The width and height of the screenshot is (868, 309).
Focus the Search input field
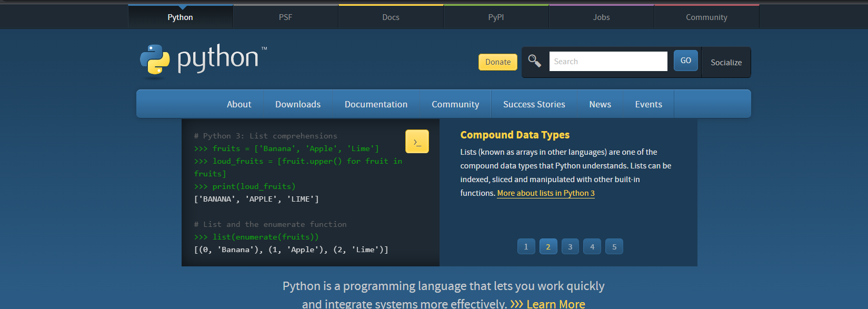[x=608, y=61]
